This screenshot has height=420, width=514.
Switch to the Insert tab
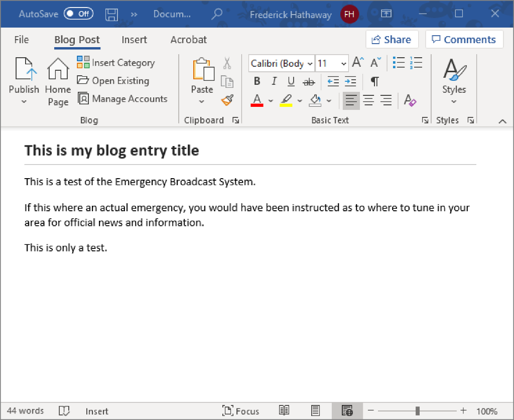pos(134,40)
